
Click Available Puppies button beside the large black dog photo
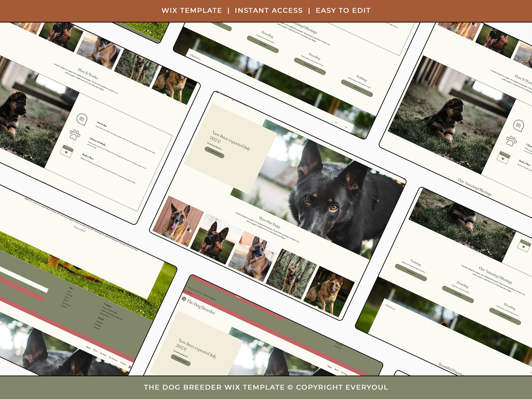(x=214, y=152)
